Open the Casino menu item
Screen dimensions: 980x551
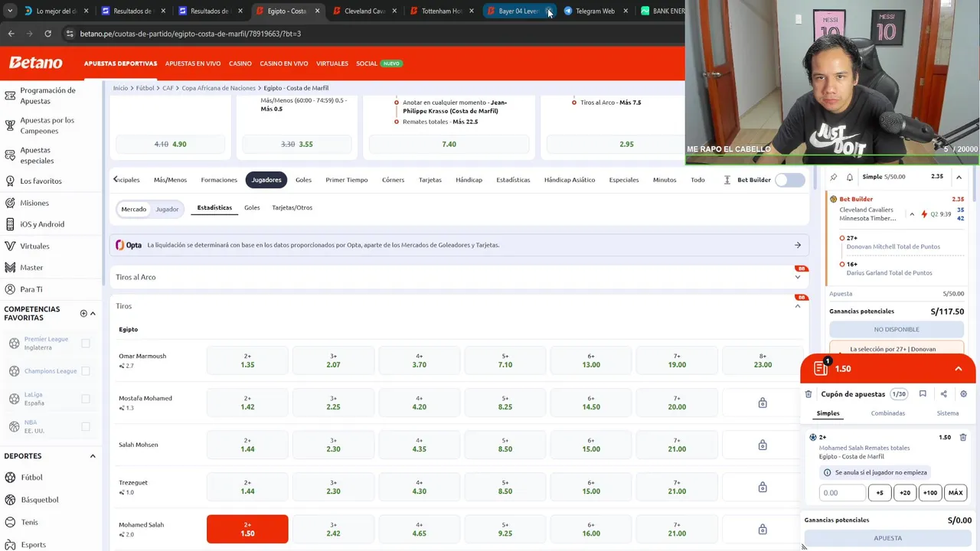coord(240,64)
